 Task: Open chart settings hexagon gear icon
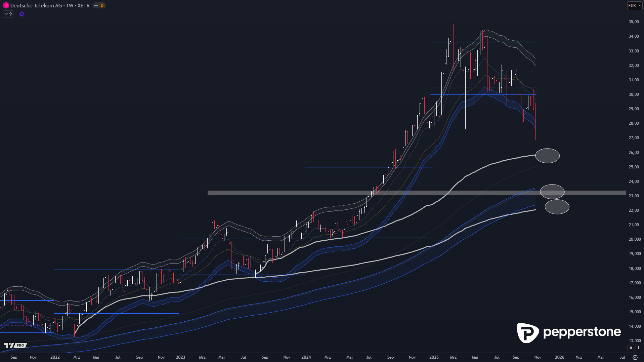(635, 357)
